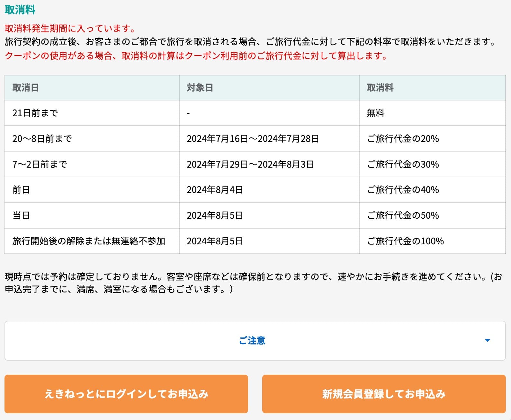The image size is (511, 420).
Task: Click えきねっとにログインしてお申込み button
Action: coord(126,394)
